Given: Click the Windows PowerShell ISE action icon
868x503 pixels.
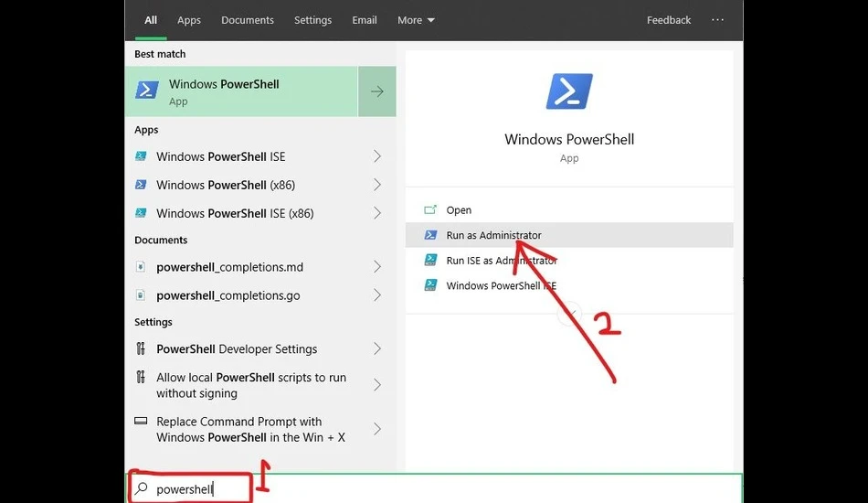Looking at the screenshot, I should tap(430, 285).
